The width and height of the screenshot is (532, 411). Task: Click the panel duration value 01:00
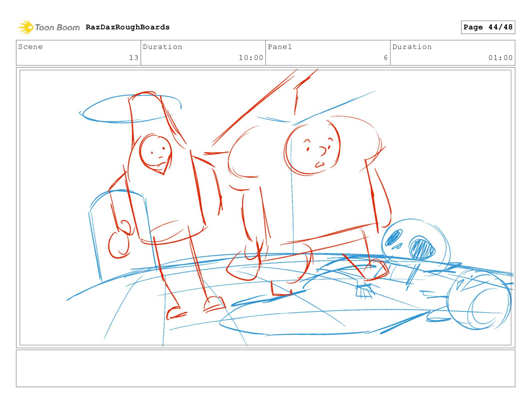[500, 58]
